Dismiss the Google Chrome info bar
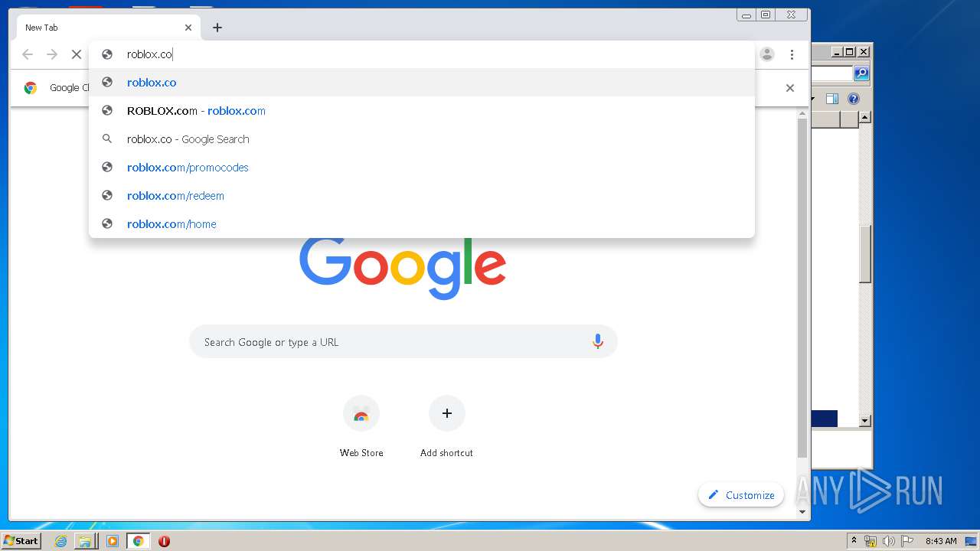Screen dimensions: 980x551 (790, 88)
